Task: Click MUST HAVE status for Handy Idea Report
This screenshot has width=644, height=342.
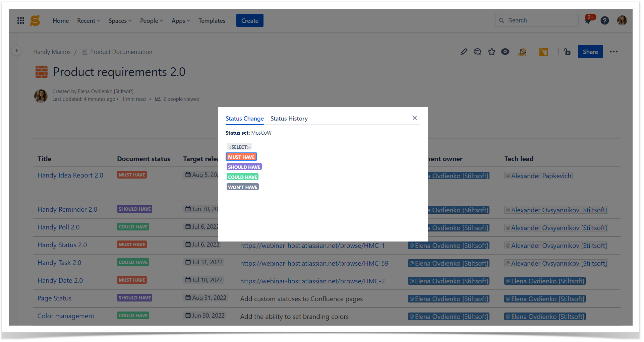Action: coord(132,175)
